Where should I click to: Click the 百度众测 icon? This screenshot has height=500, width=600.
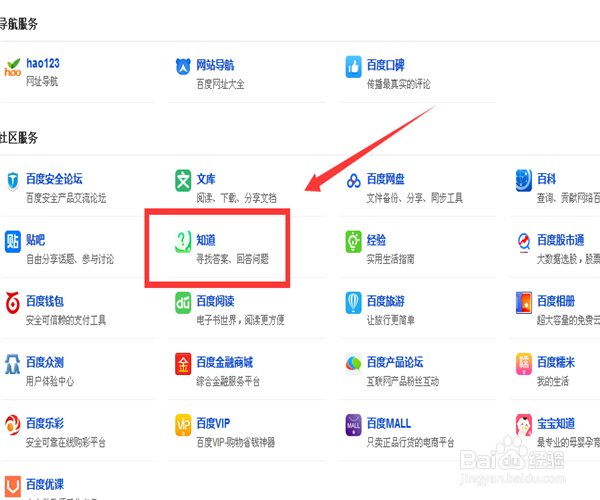(13, 364)
